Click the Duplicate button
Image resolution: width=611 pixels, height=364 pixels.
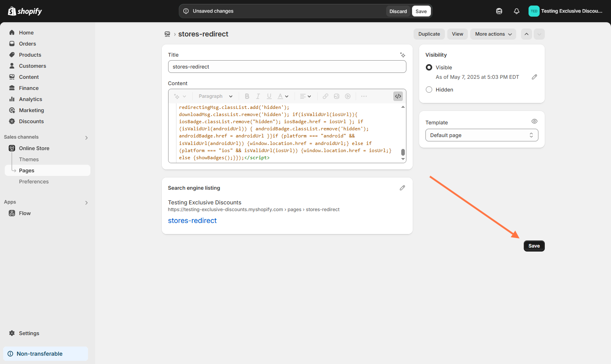click(x=429, y=34)
